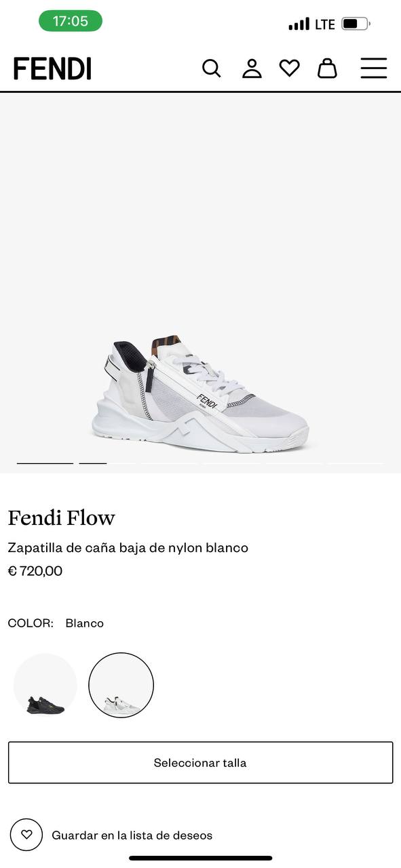Open the Seleccionar talla size selector
The width and height of the screenshot is (401, 868).
coord(201,763)
